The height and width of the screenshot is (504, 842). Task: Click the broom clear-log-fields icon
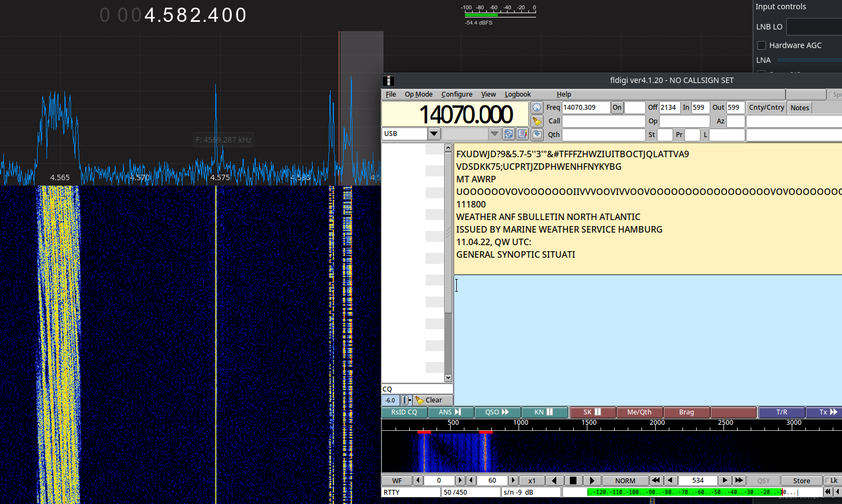[x=537, y=121]
